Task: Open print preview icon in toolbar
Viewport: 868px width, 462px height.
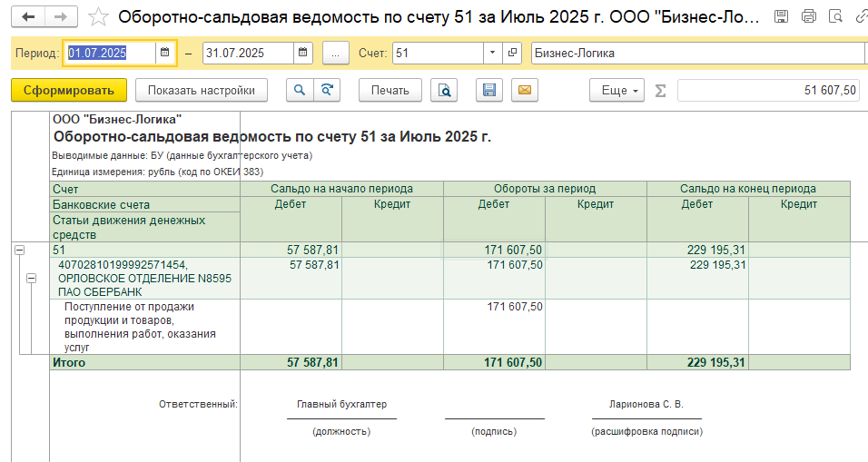Action: 444,90
